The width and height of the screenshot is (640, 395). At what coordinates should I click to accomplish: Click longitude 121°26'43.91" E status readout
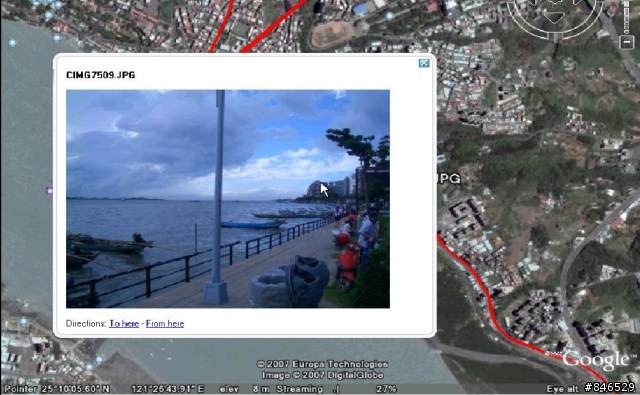168,389
